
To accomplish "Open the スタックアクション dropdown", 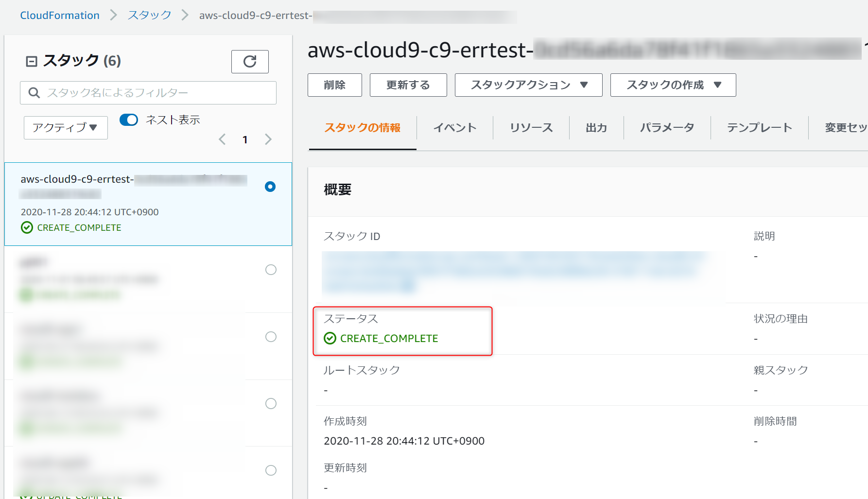I will (528, 85).
